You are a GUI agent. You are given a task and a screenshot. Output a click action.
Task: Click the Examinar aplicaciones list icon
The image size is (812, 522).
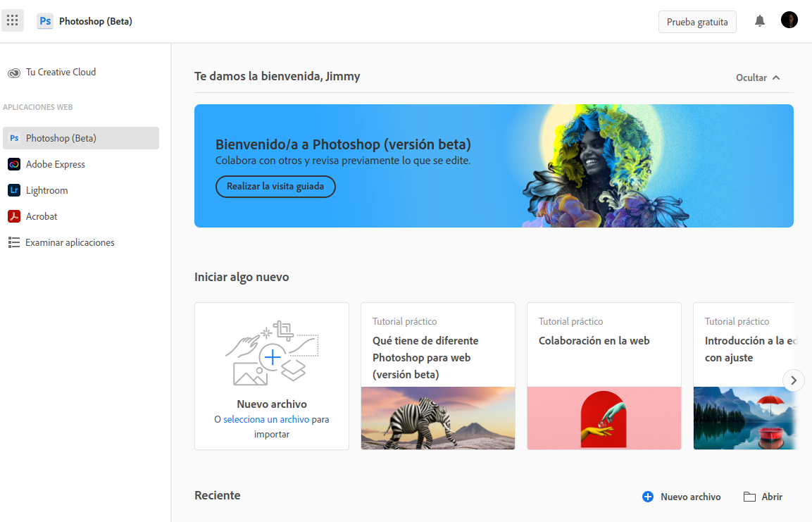click(x=14, y=242)
